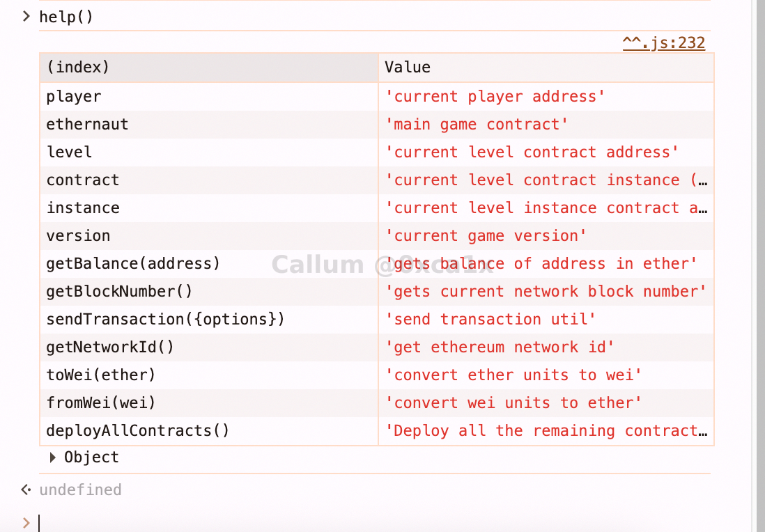Click the Object label in console output
The height and width of the screenshot is (532, 765).
click(92, 457)
